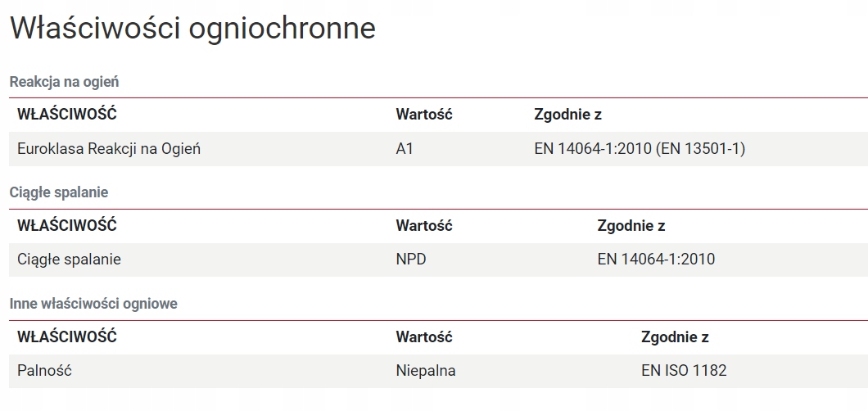The height and width of the screenshot is (411, 868).
Task: Click the "Ciągłe spalanie" bold section label
Action: [x=59, y=192]
